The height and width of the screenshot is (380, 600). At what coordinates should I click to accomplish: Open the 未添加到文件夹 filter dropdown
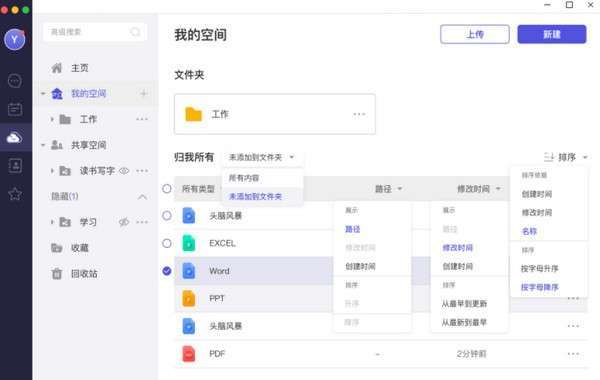[x=261, y=157]
